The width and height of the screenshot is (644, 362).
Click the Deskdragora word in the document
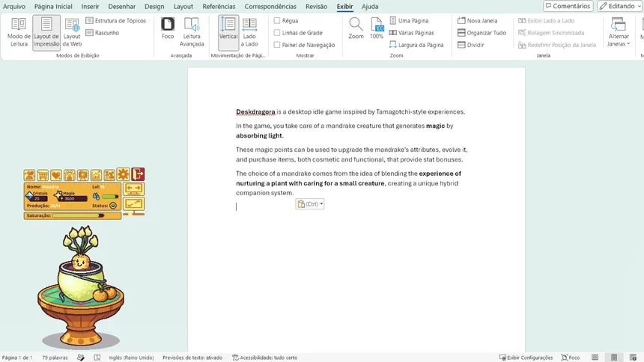click(x=255, y=111)
